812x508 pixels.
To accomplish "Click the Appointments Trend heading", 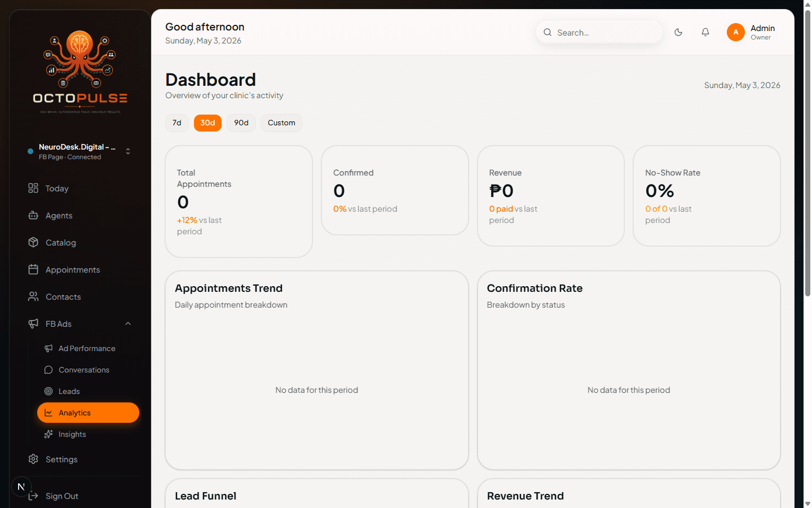I will [228, 288].
